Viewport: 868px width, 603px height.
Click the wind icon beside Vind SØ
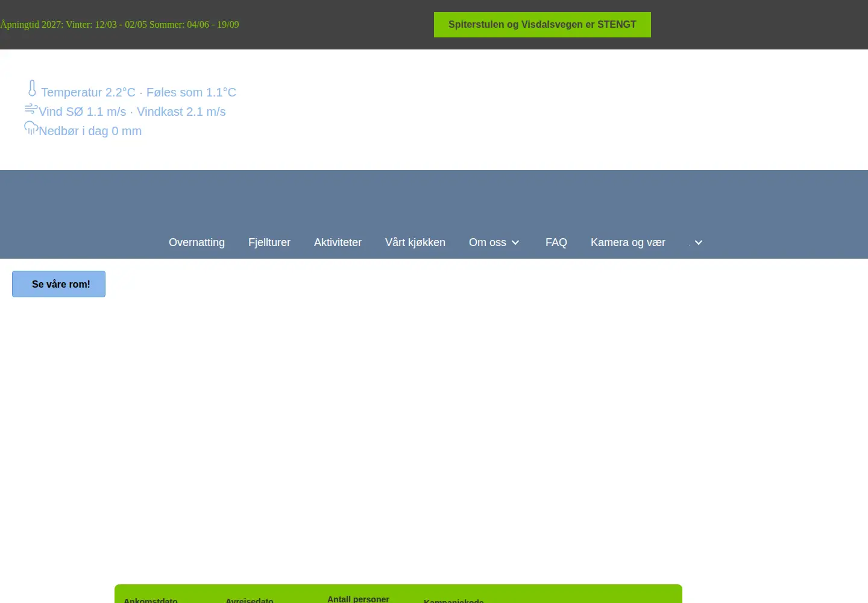pos(31,109)
